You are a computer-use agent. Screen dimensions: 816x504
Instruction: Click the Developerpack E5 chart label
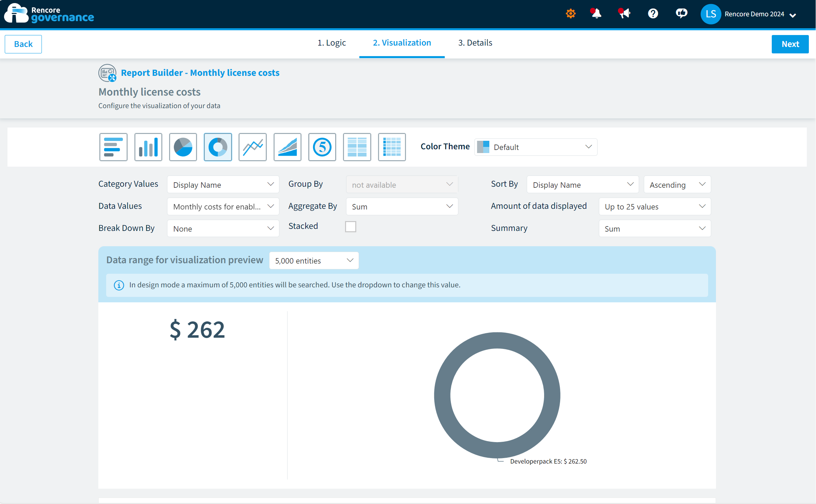coord(549,461)
